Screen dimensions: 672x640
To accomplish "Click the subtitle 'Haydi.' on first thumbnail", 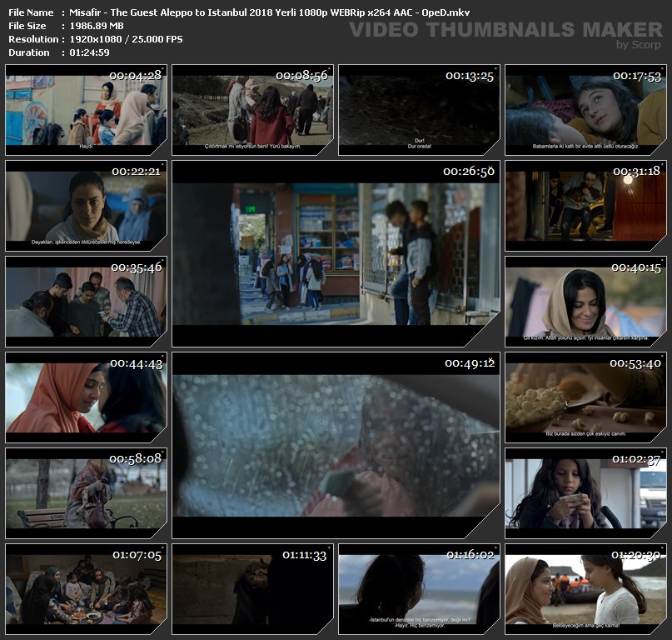I will coord(86,147).
